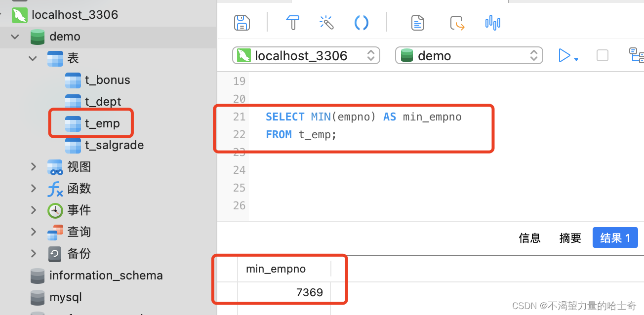Toggle the stop checkbox beside Run
Viewport: 644px width, 315px height.
[602, 55]
